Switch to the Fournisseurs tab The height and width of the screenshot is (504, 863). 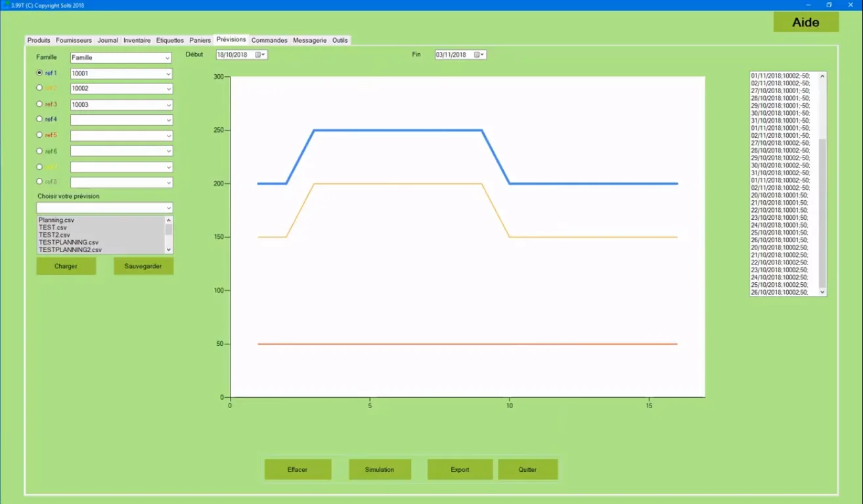[x=74, y=40]
